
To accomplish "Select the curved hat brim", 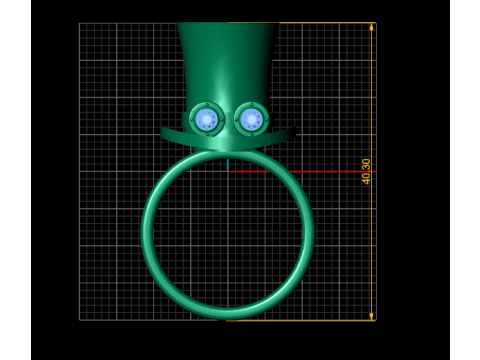I will pos(228,140).
